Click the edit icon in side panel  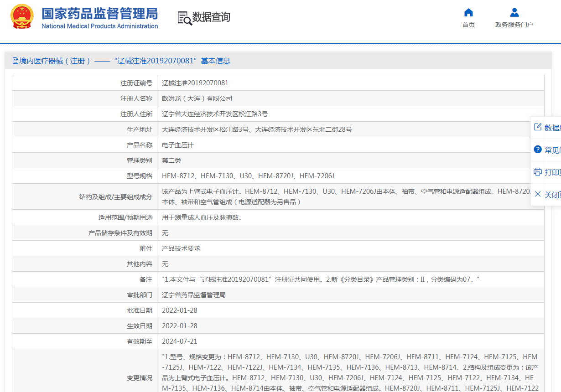[x=538, y=127]
